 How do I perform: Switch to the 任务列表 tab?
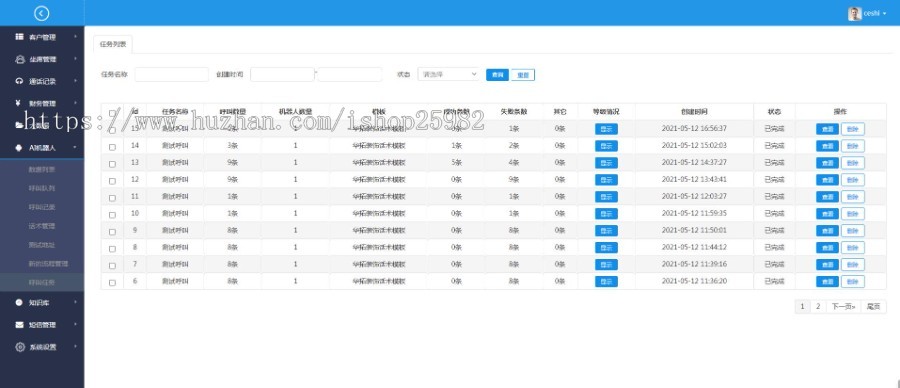click(112, 44)
